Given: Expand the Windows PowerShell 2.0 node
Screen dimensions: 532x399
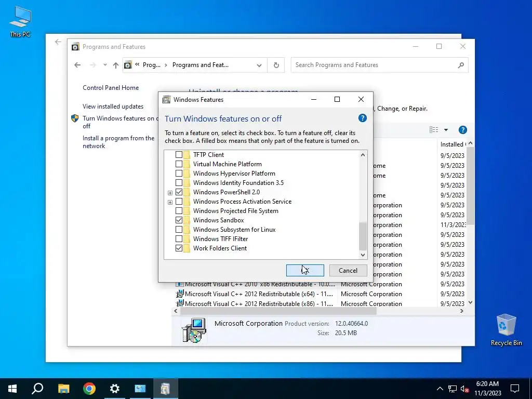Looking at the screenshot, I should tap(170, 193).
